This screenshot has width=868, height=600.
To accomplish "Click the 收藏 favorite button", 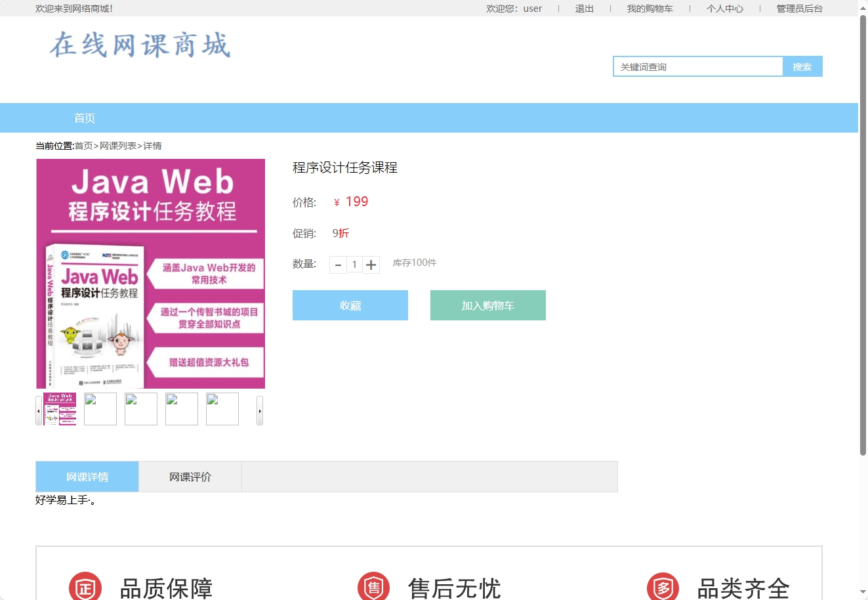I will pyautogui.click(x=350, y=305).
